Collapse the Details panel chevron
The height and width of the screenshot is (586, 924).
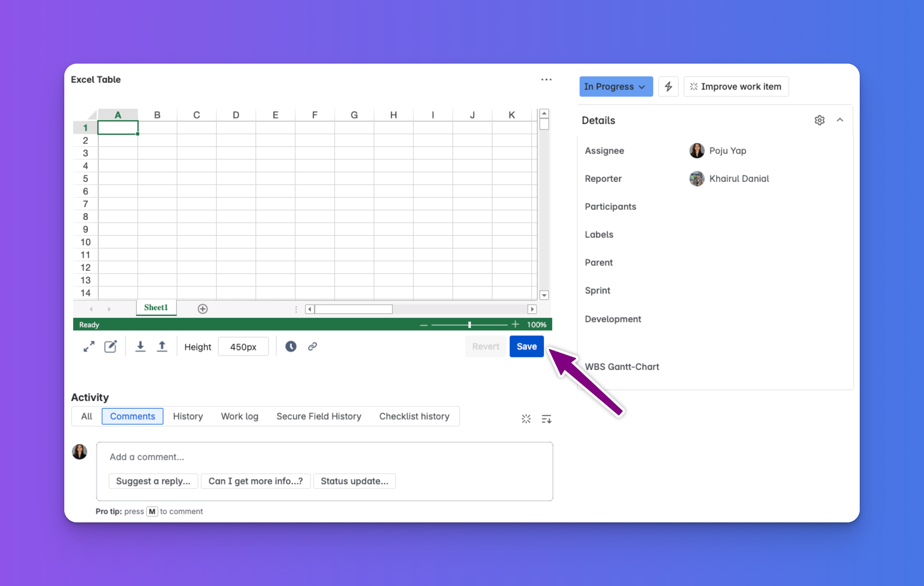(840, 120)
